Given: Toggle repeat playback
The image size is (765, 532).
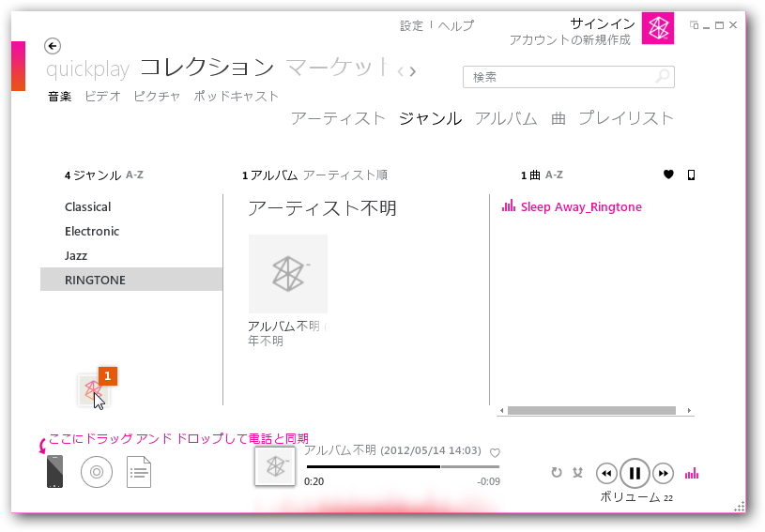Looking at the screenshot, I should [557, 473].
